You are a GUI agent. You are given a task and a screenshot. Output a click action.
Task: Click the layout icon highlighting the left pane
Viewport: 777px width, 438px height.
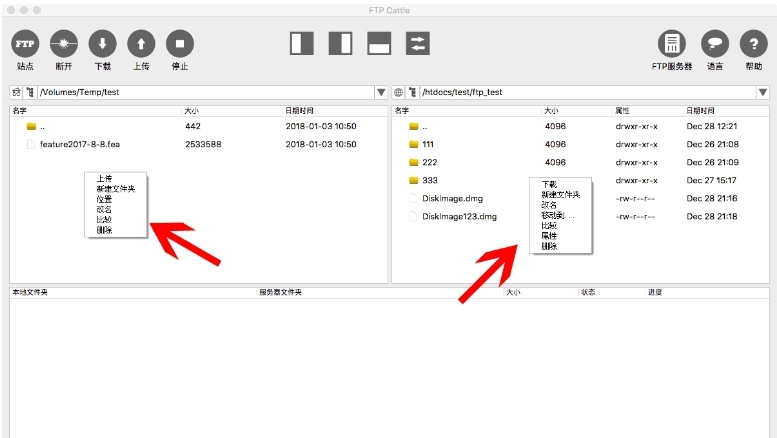coord(302,44)
